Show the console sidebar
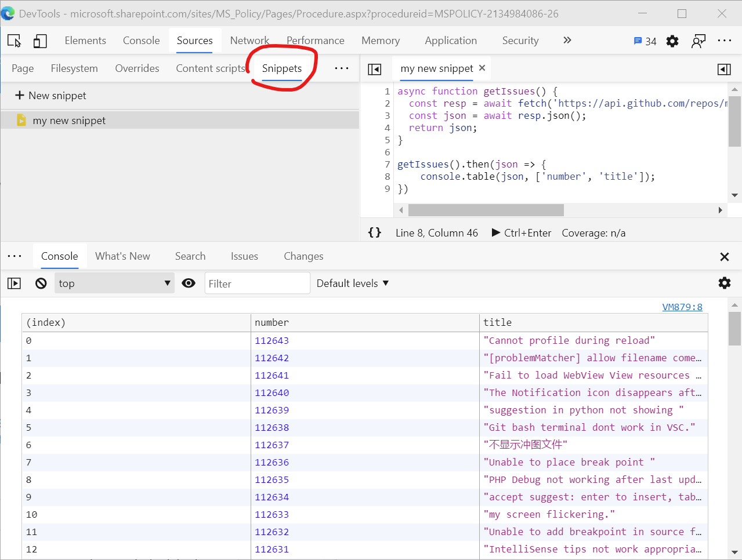 coord(14,283)
